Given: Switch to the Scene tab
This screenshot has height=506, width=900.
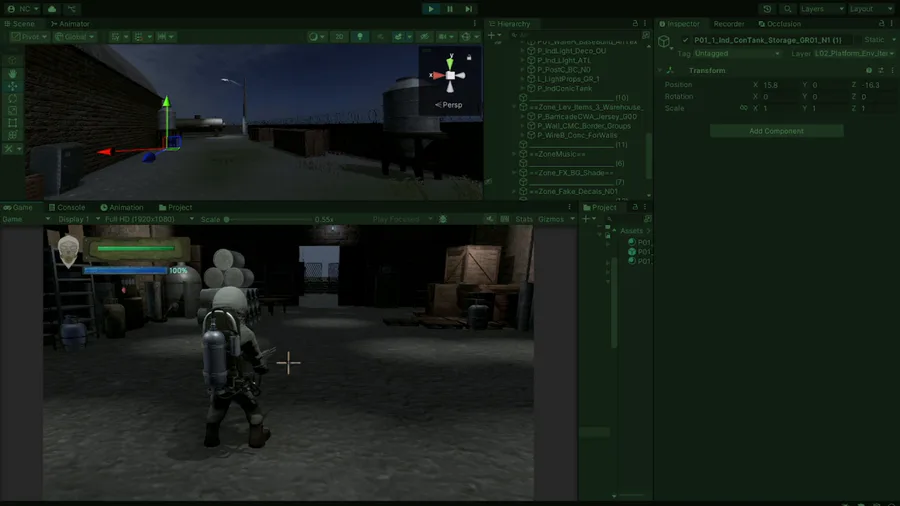Looking at the screenshot, I should click(x=20, y=24).
